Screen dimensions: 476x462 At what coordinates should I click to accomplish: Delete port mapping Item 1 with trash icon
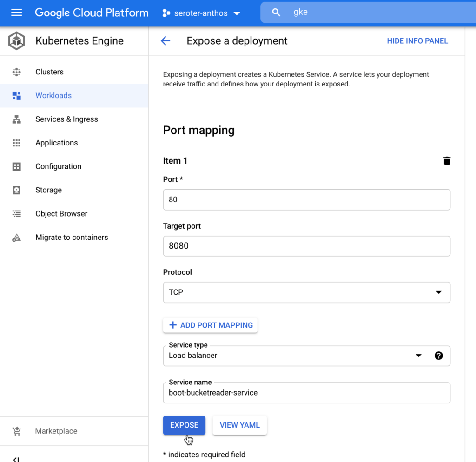tap(447, 161)
